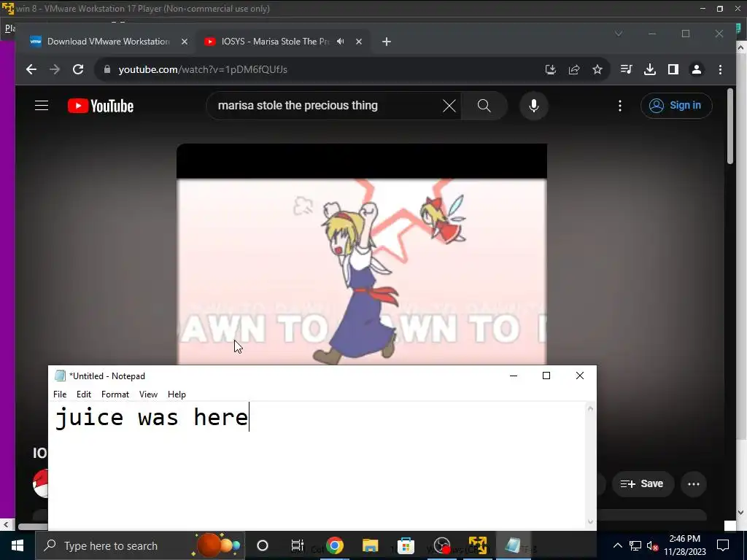Screen dimensions: 747x560
Task: Click the YouTube video player
Action: 362,254
